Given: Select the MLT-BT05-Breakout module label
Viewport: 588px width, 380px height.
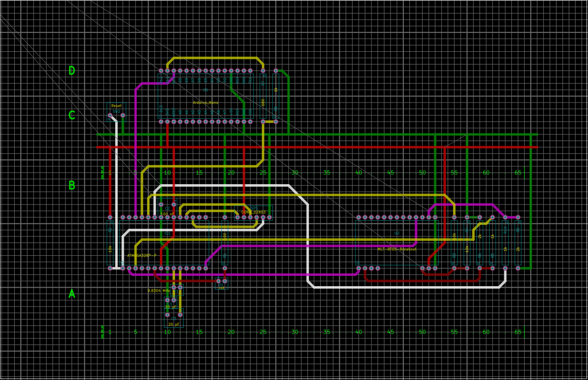Looking at the screenshot, I should pyautogui.click(x=397, y=249).
